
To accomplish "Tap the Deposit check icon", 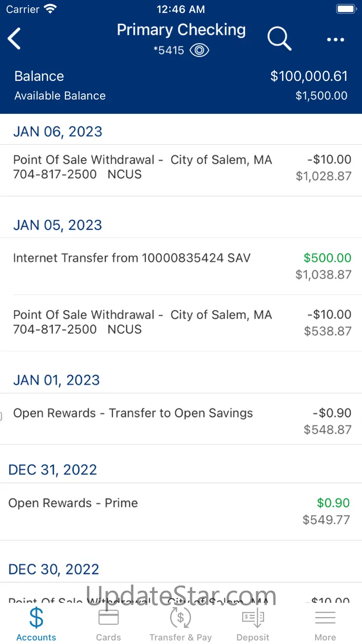I will (253, 618).
